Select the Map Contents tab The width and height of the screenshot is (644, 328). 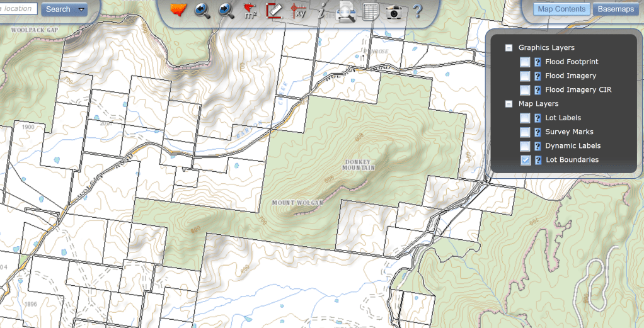click(562, 9)
